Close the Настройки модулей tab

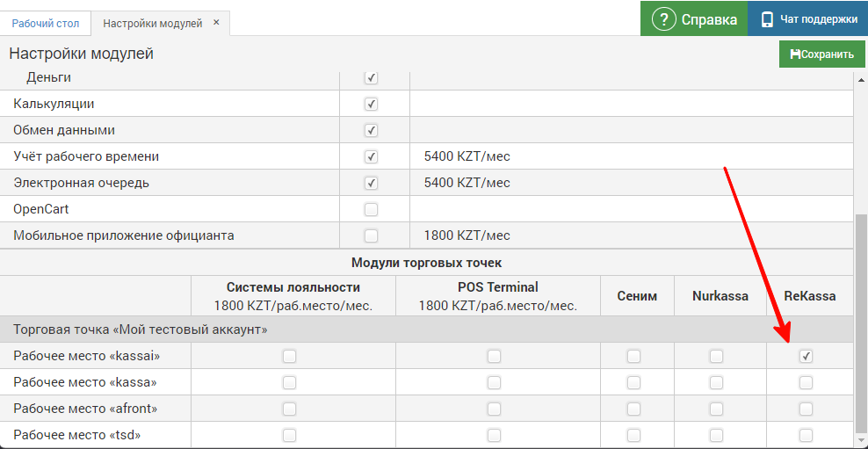(x=216, y=22)
